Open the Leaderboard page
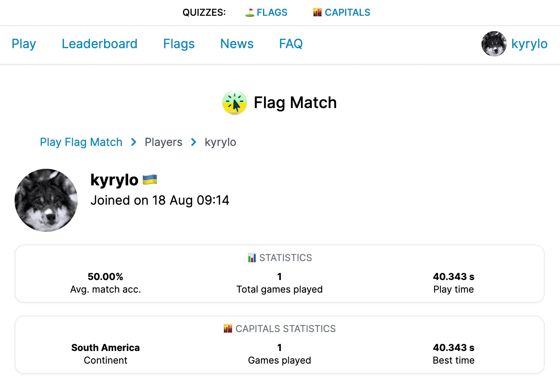Screen dimensions: 560x392 (99, 44)
